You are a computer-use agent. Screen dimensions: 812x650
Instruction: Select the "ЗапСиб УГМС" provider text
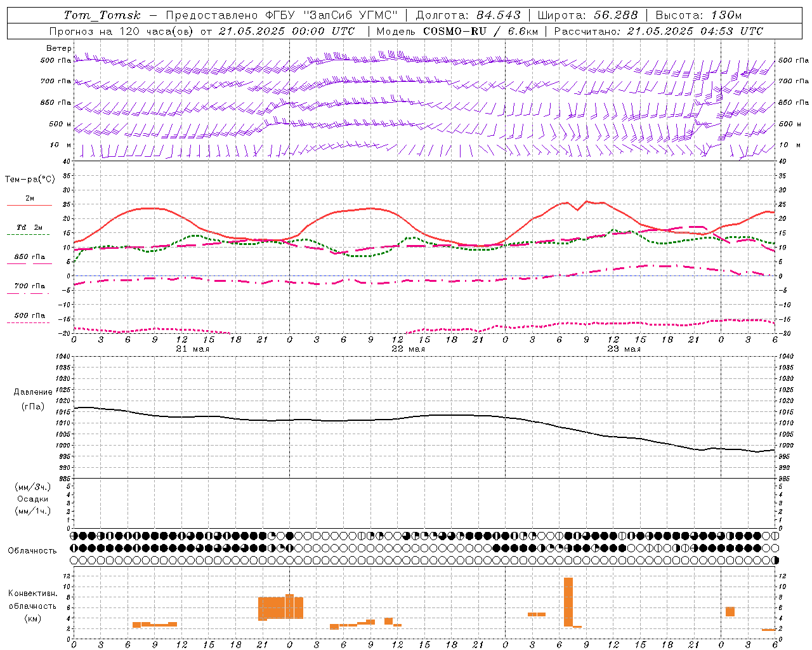(351, 15)
